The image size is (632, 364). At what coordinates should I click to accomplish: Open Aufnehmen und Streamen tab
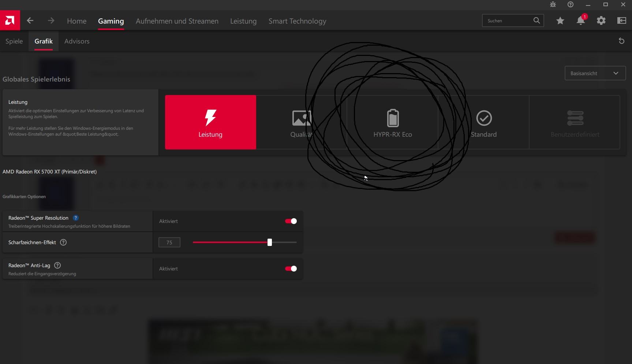177,21
